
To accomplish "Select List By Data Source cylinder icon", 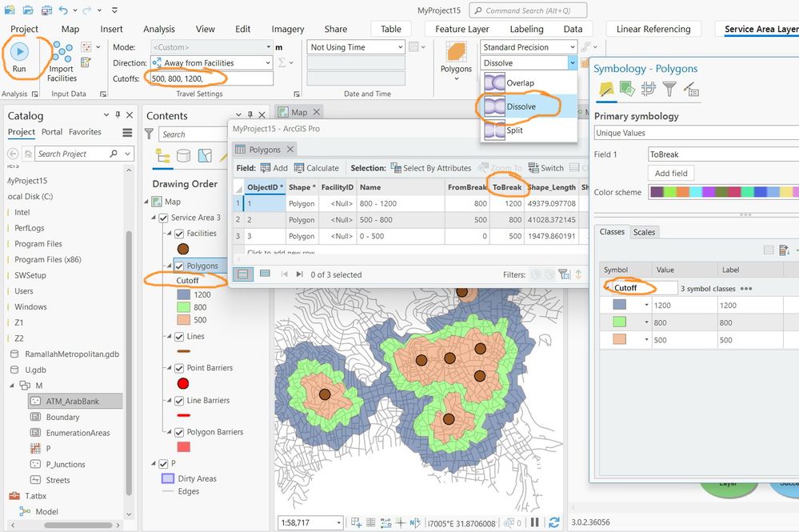I will click(183, 155).
